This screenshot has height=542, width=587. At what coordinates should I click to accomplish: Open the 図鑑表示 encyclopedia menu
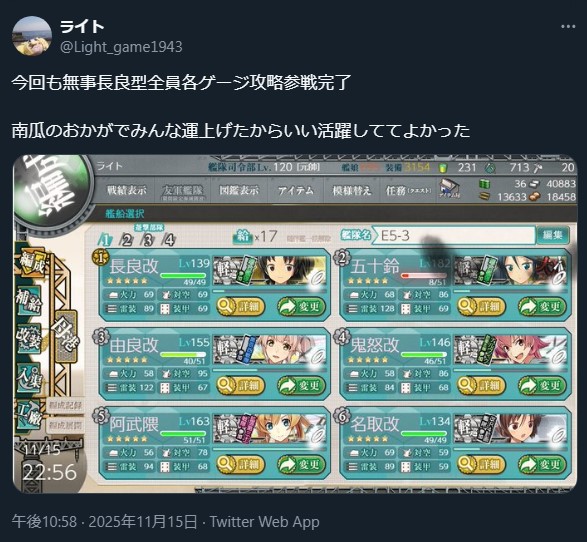pyautogui.click(x=239, y=191)
